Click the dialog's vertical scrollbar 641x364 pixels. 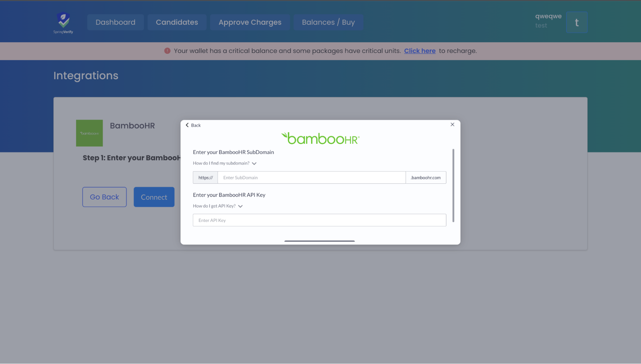coord(453,185)
